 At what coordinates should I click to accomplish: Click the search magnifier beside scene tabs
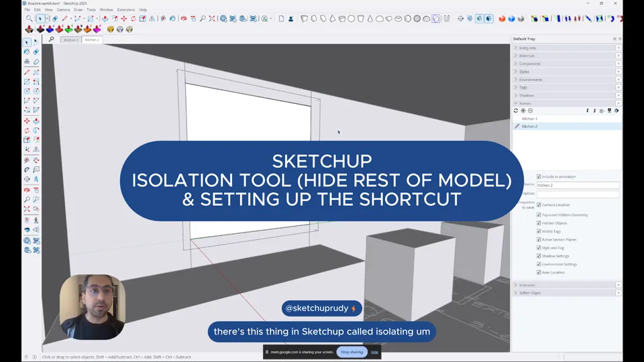(x=51, y=40)
